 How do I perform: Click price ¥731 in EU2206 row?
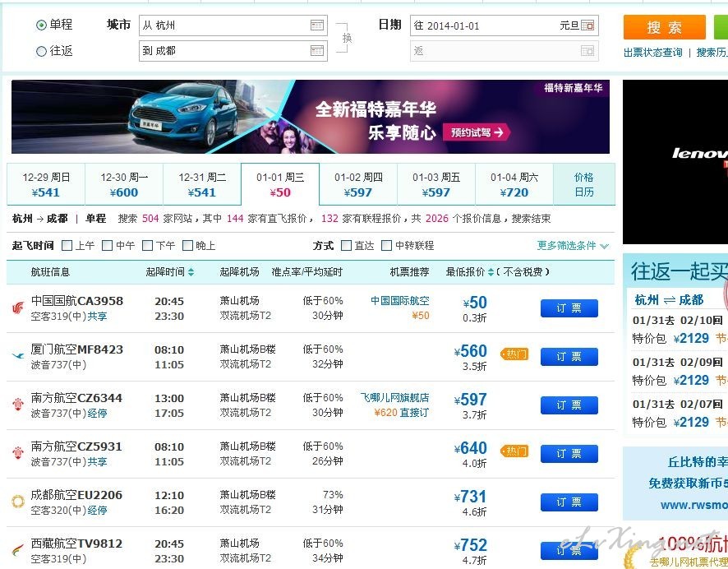point(471,497)
